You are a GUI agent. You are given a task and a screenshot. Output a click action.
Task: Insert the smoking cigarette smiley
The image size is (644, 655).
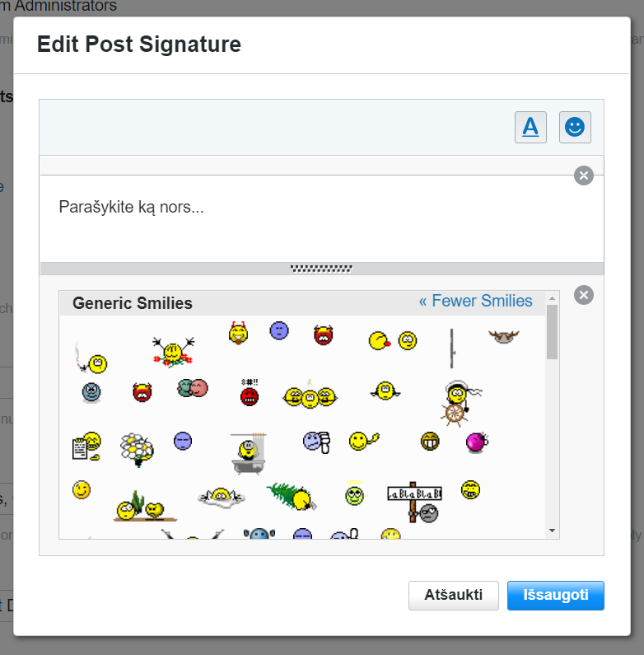coord(92,359)
